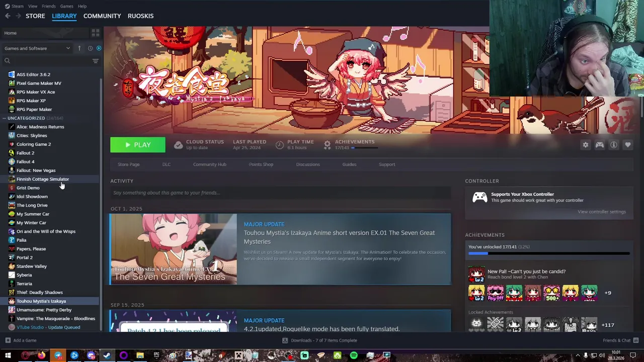Show game info icon

coord(614,145)
